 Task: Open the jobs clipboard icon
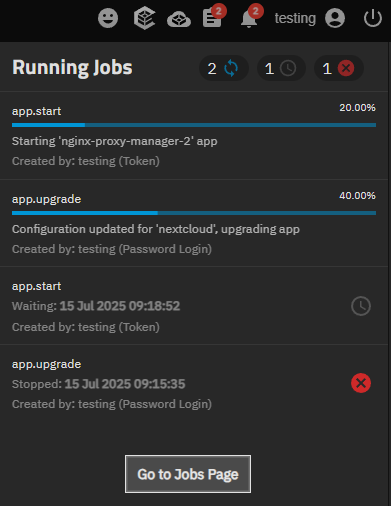[x=214, y=16]
